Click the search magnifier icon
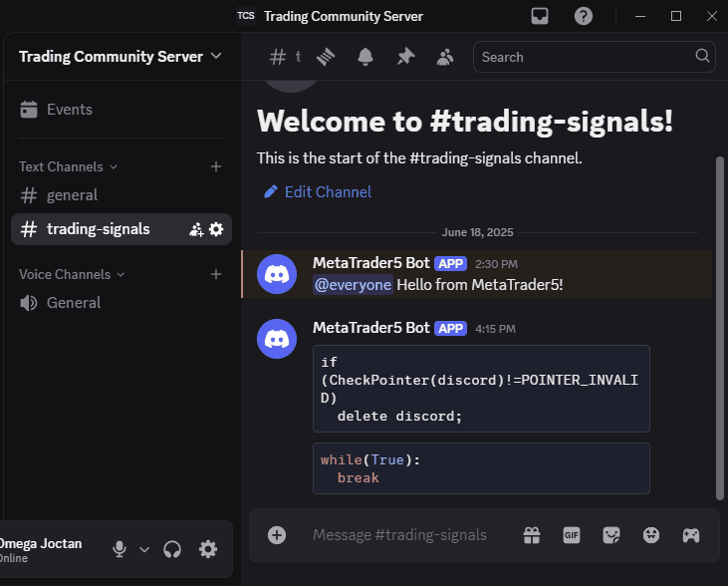This screenshot has height=586, width=728. pos(702,56)
